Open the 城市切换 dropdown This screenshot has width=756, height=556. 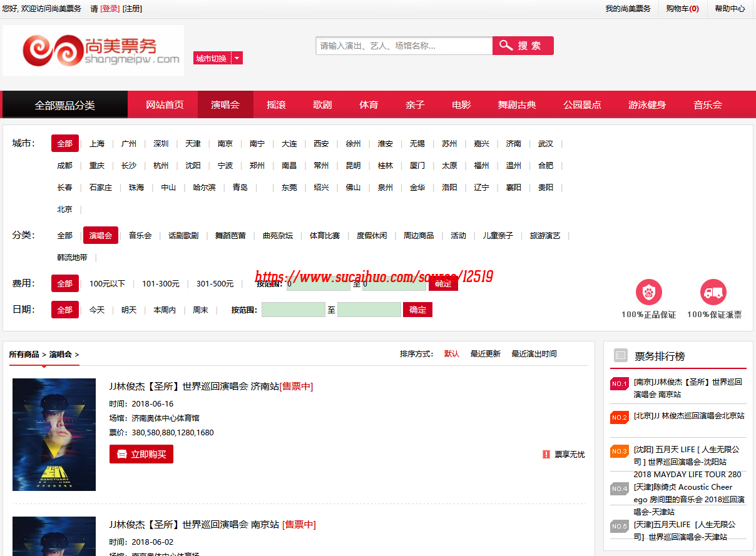(x=217, y=58)
